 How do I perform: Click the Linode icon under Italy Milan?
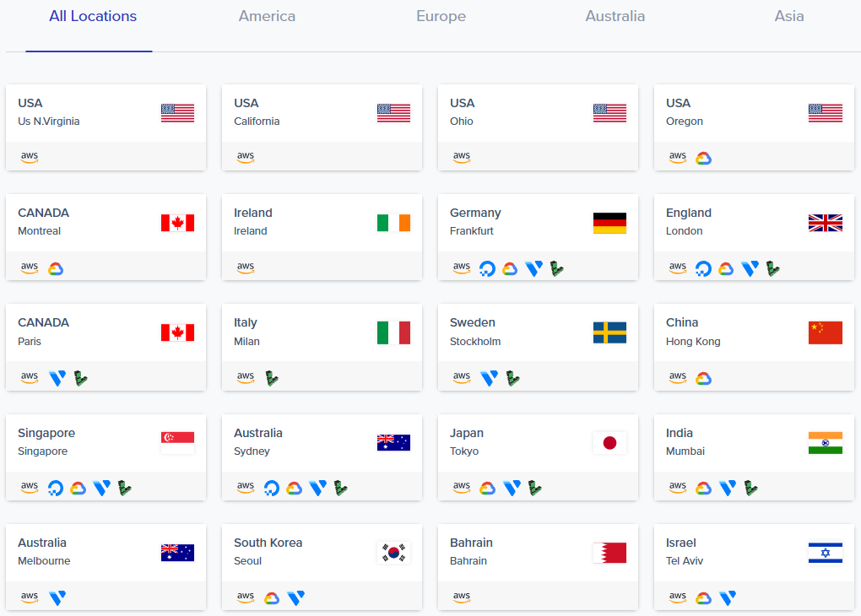click(271, 378)
